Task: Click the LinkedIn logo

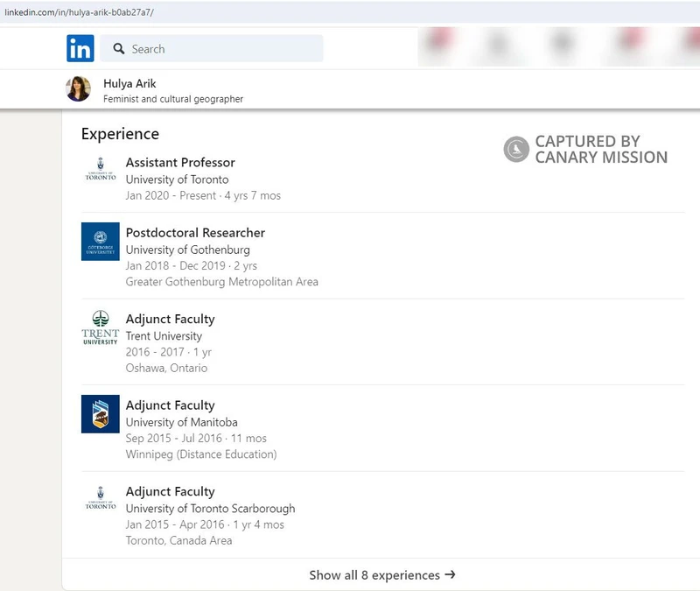Action: click(80, 49)
